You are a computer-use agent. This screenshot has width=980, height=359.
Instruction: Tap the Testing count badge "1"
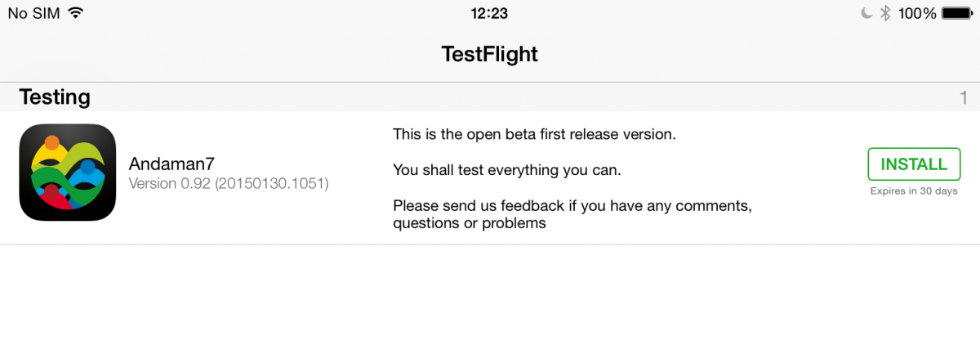(964, 98)
